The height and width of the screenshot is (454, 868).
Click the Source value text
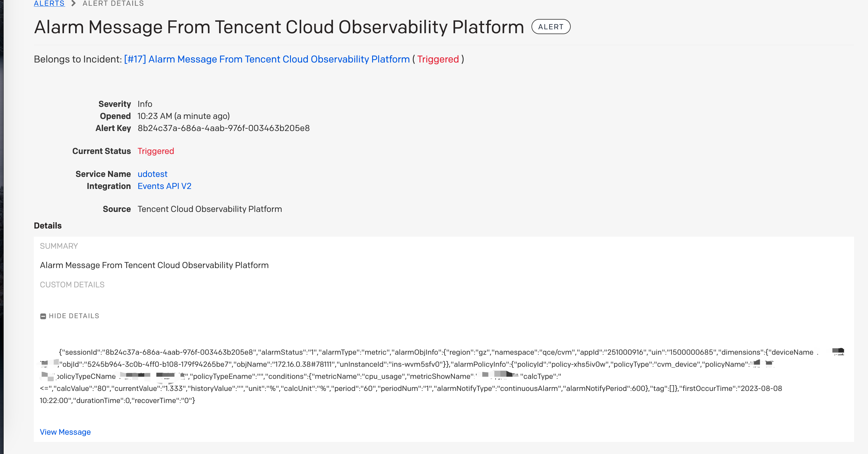click(x=209, y=209)
